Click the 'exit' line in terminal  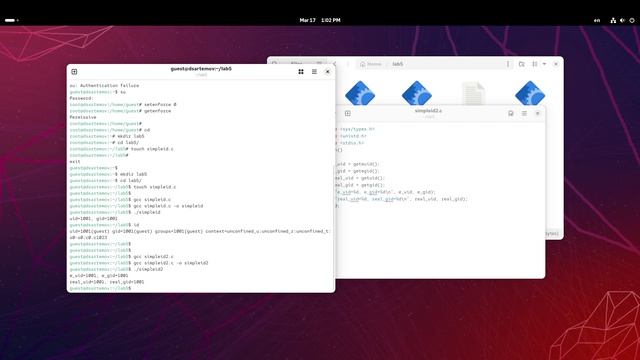point(75,162)
